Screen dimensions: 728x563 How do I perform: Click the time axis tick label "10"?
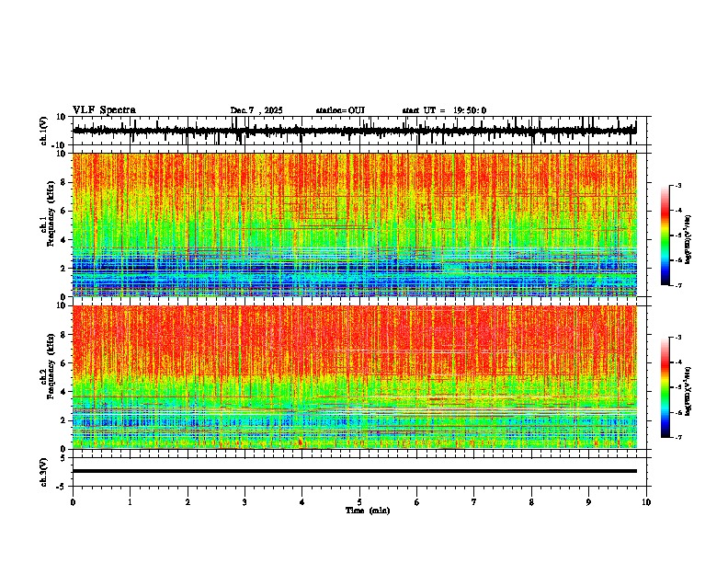click(646, 502)
